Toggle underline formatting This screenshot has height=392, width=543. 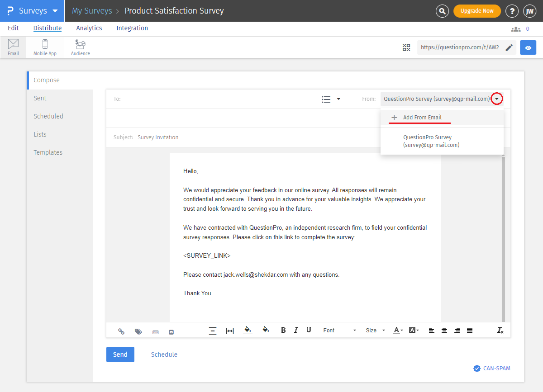click(x=309, y=331)
